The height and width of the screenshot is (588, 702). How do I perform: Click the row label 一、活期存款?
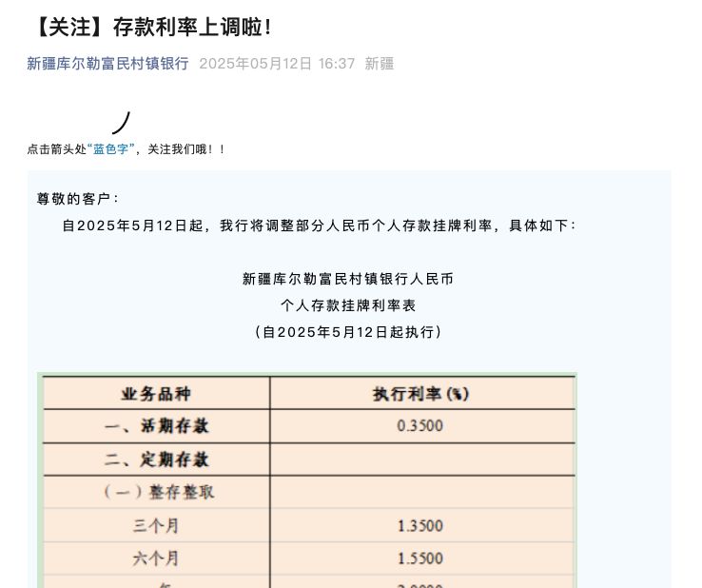coord(157,426)
